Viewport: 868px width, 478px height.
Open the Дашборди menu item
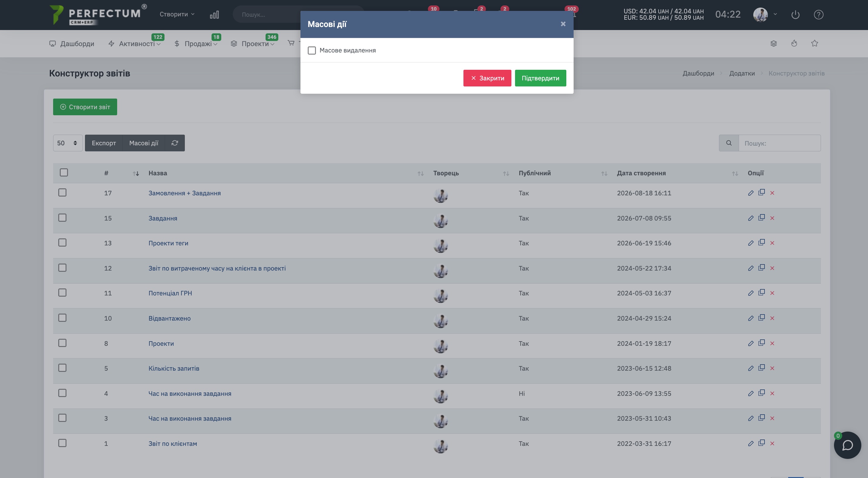click(x=71, y=43)
